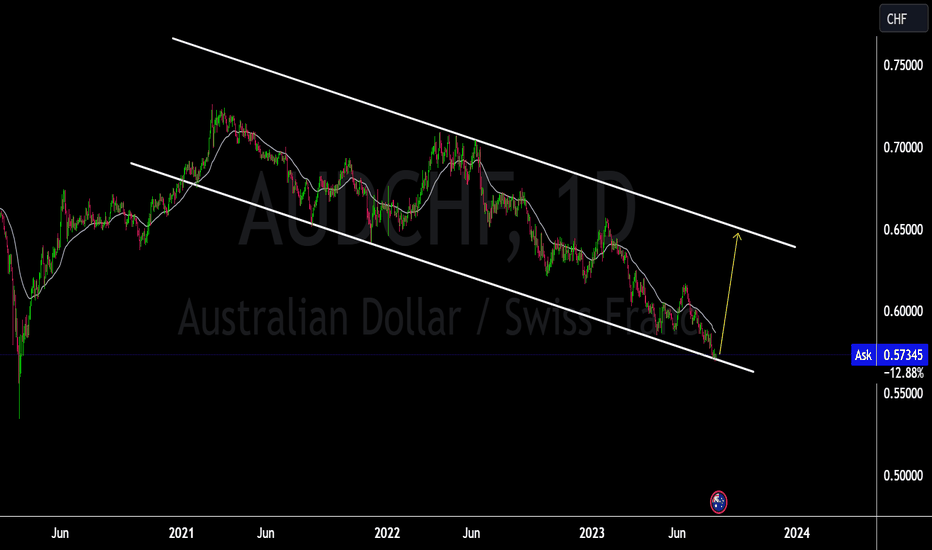Click the Ask price label 0.57345
Image resolution: width=932 pixels, height=550 pixels.
(x=890, y=355)
